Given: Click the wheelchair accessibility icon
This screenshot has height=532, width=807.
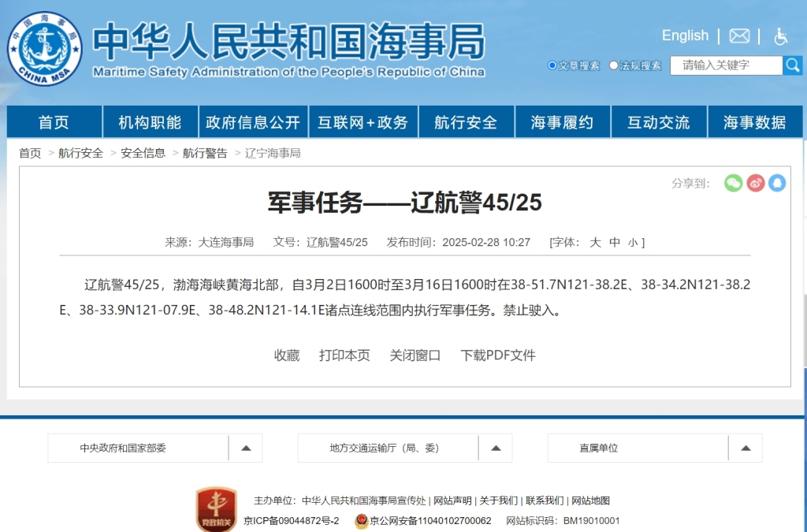Looking at the screenshot, I should pos(780,36).
